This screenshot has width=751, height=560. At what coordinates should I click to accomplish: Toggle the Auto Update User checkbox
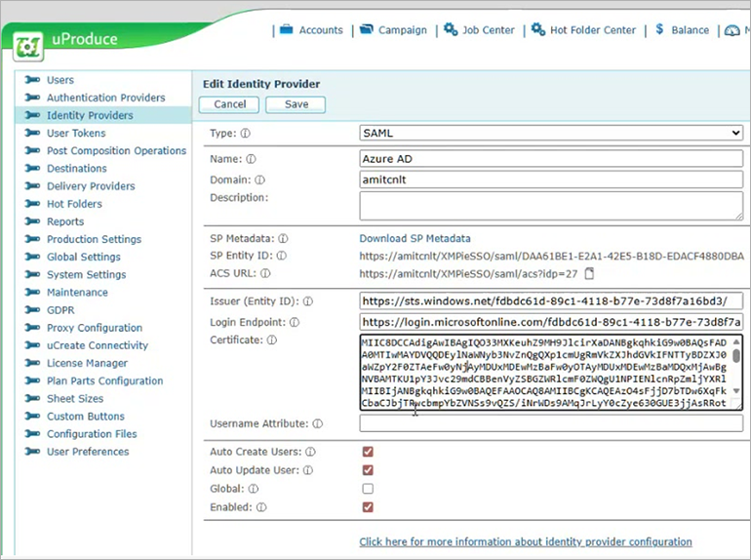coord(368,470)
